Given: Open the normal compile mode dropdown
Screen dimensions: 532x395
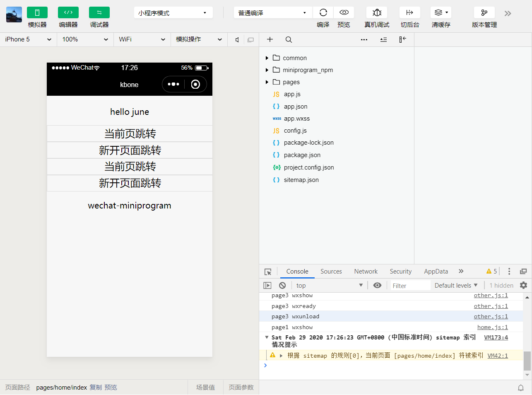Looking at the screenshot, I should 273,13.
